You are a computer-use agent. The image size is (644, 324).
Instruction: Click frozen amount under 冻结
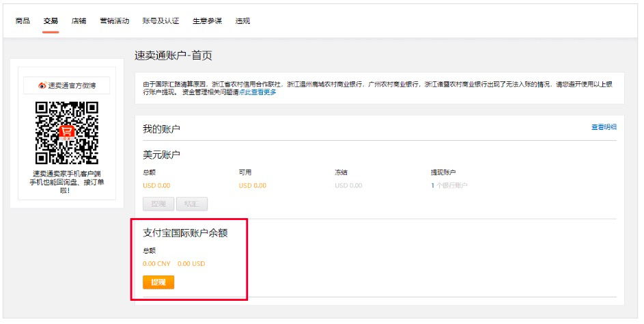(x=348, y=185)
